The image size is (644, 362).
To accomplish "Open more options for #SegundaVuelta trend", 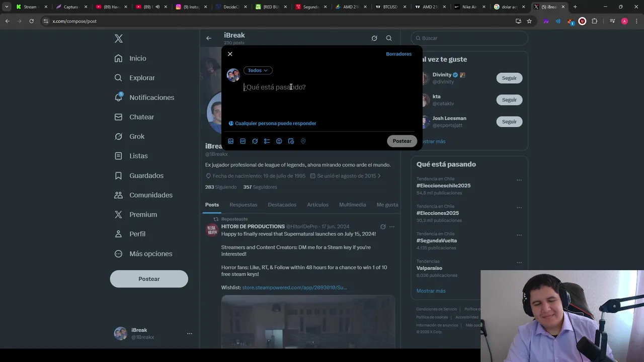I will tap(519, 235).
